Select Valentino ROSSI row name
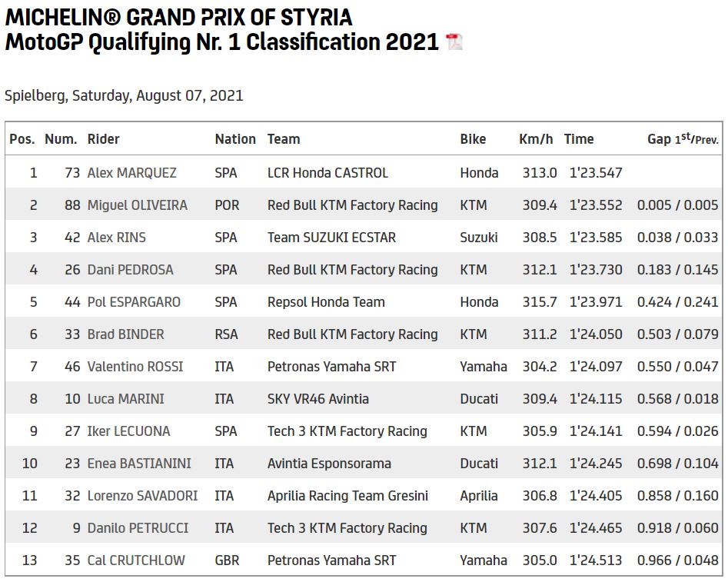Viewport: 728px width, 582px height. pyautogui.click(x=135, y=367)
